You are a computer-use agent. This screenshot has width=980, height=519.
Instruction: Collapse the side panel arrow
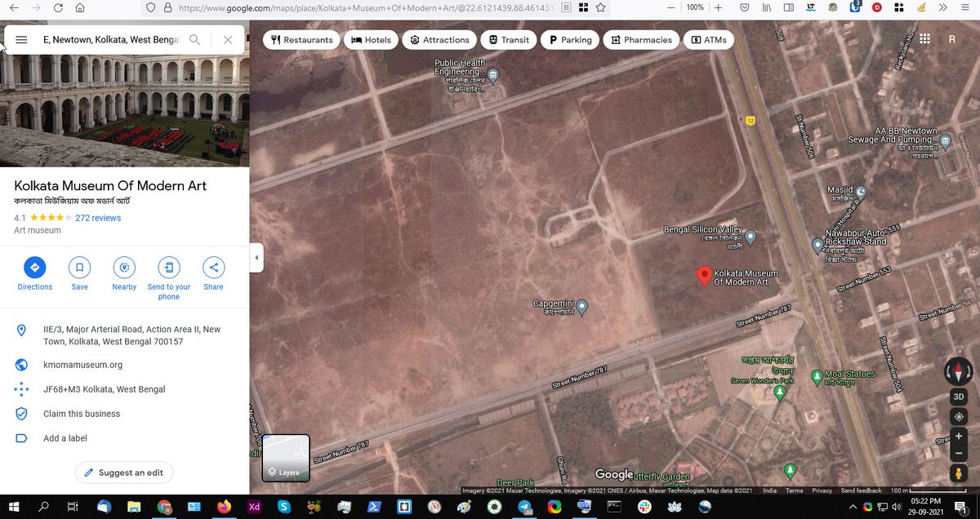click(x=256, y=258)
